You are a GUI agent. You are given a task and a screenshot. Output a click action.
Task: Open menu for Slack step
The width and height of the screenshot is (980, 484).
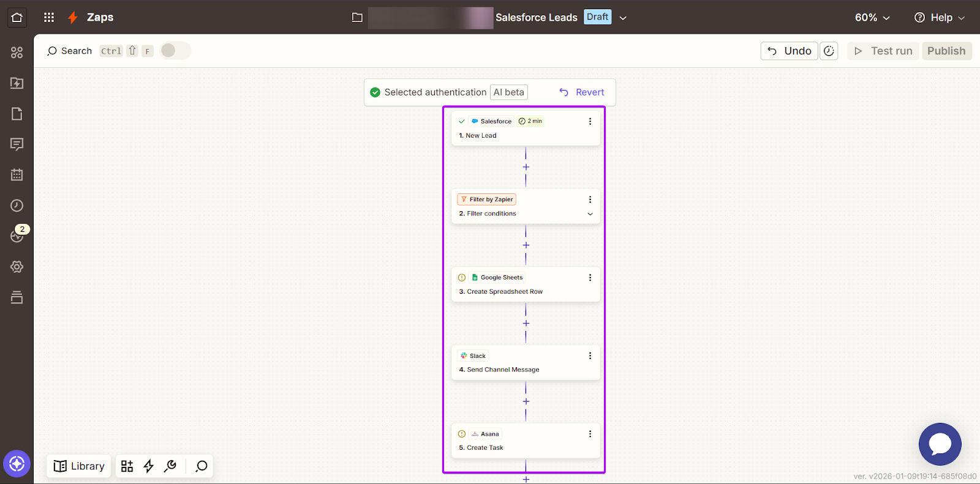click(x=590, y=356)
